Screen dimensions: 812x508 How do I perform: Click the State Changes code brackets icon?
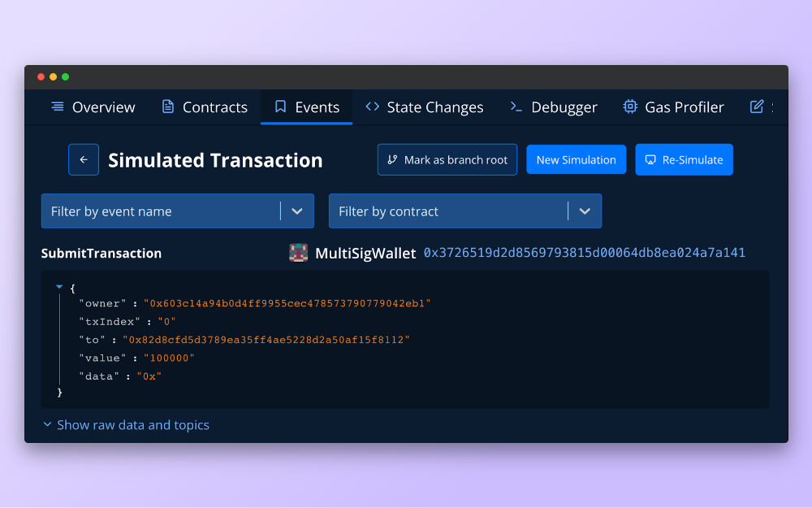[373, 106]
